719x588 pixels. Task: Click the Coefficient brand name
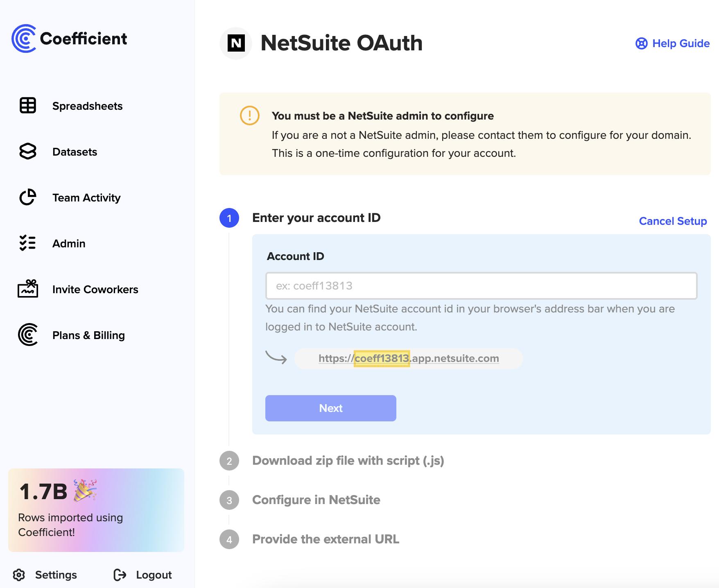[x=84, y=38]
